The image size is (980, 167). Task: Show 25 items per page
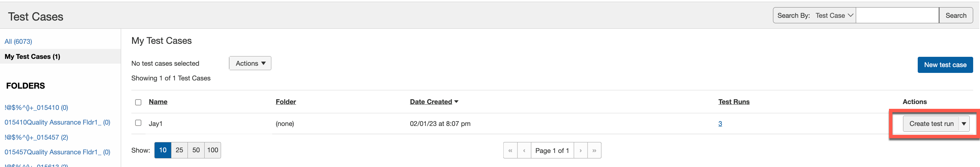pos(179,150)
